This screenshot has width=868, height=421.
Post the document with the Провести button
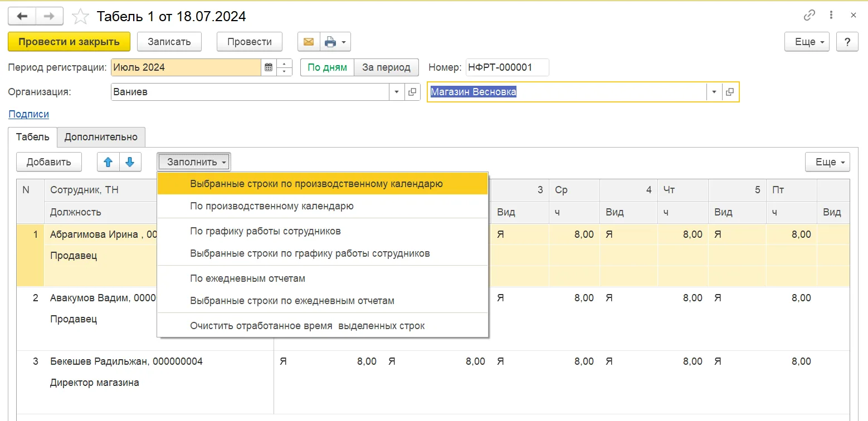point(250,42)
